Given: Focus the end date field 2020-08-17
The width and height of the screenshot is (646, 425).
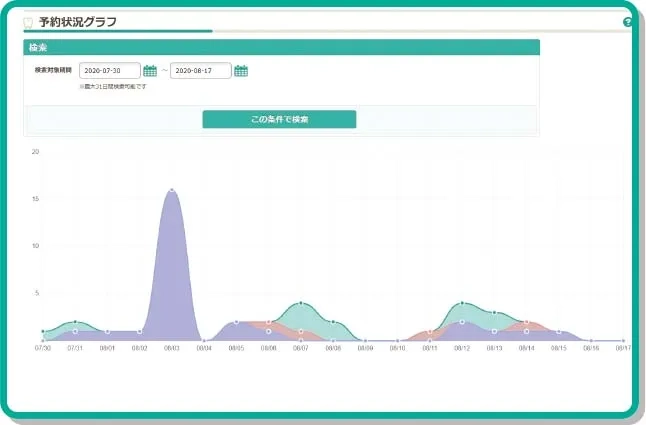Looking at the screenshot, I should 200,71.
